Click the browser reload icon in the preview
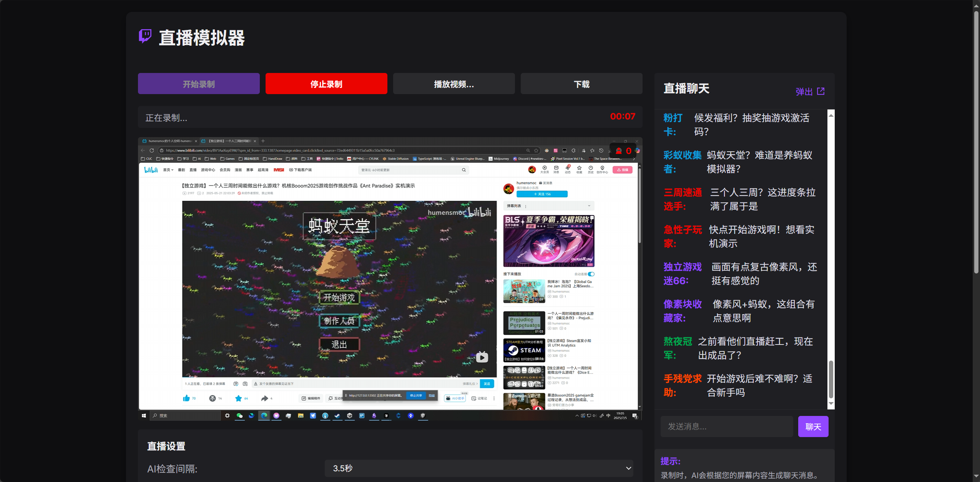Viewport: 980px width, 482px height. (x=152, y=150)
